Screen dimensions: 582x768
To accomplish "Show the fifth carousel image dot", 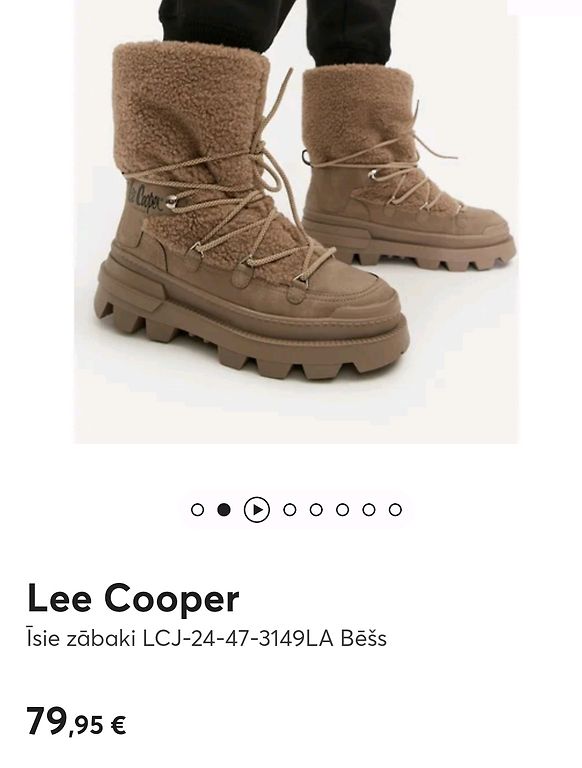I will (x=316, y=510).
